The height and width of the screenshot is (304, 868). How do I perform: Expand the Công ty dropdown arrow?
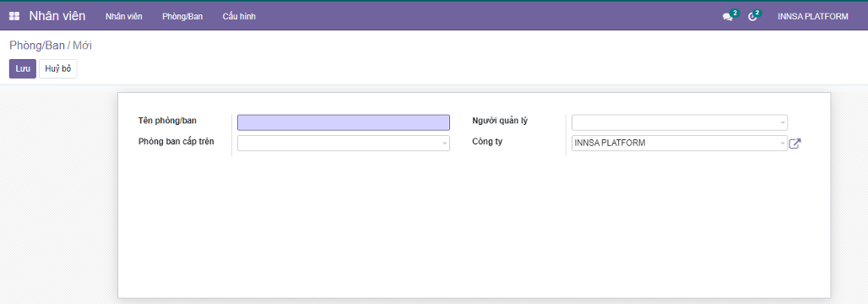782,144
